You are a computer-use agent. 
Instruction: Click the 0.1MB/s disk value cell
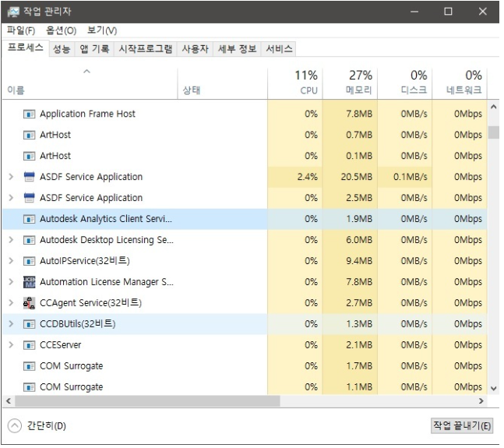[x=405, y=178]
